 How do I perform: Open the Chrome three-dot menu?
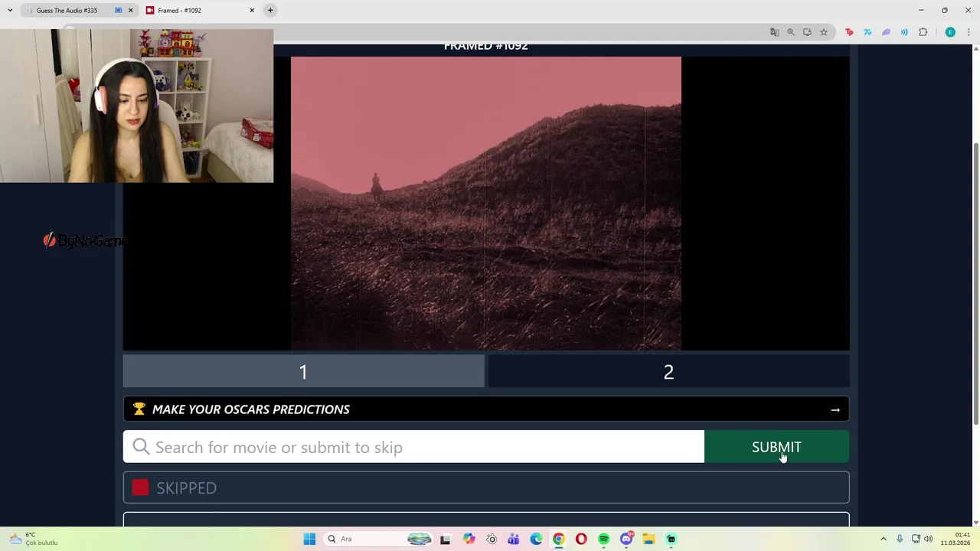coord(969,32)
